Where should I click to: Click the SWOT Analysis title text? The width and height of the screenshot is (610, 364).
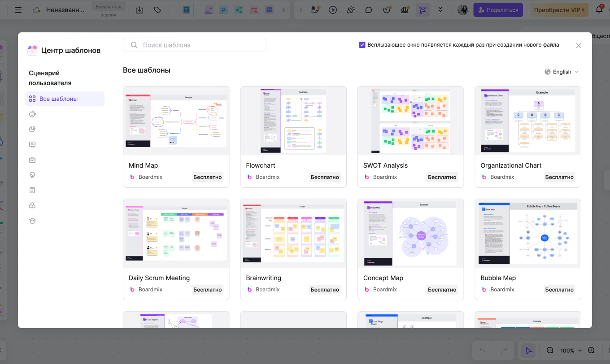point(385,165)
